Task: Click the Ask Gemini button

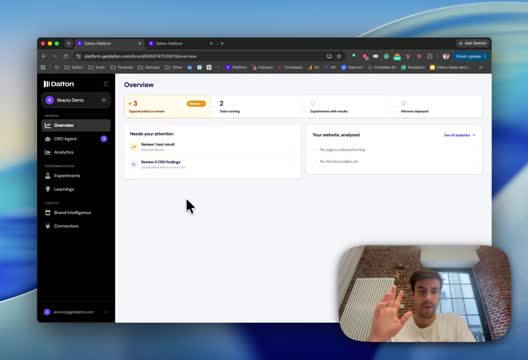Action: [x=473, y=43]
